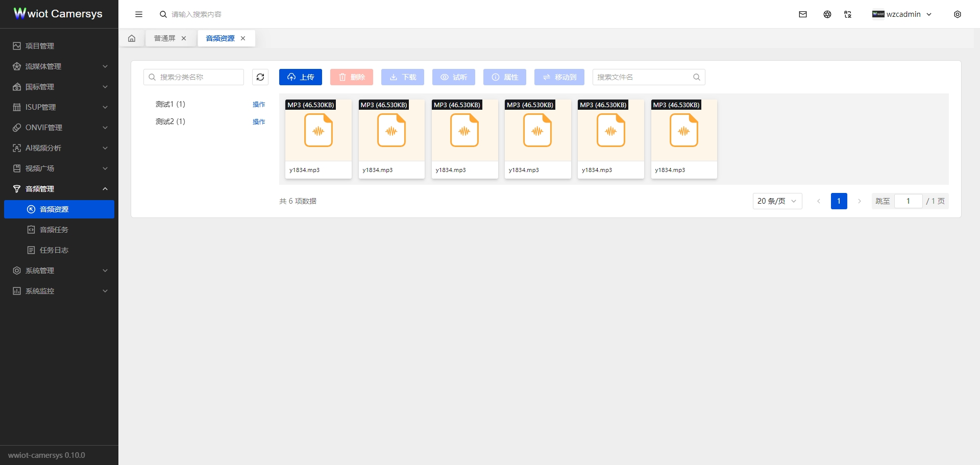
Task: Click the language translate icon
Action: tap(848, 14)
